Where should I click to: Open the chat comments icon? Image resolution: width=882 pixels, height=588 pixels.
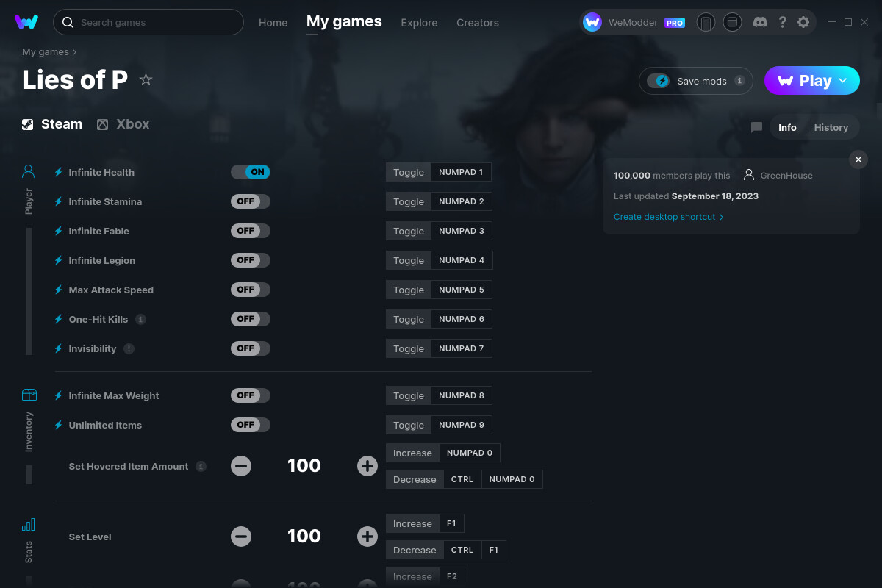756,127
